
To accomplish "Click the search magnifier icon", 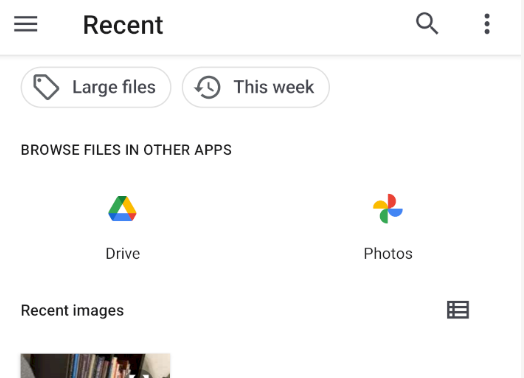I will 427,23.
